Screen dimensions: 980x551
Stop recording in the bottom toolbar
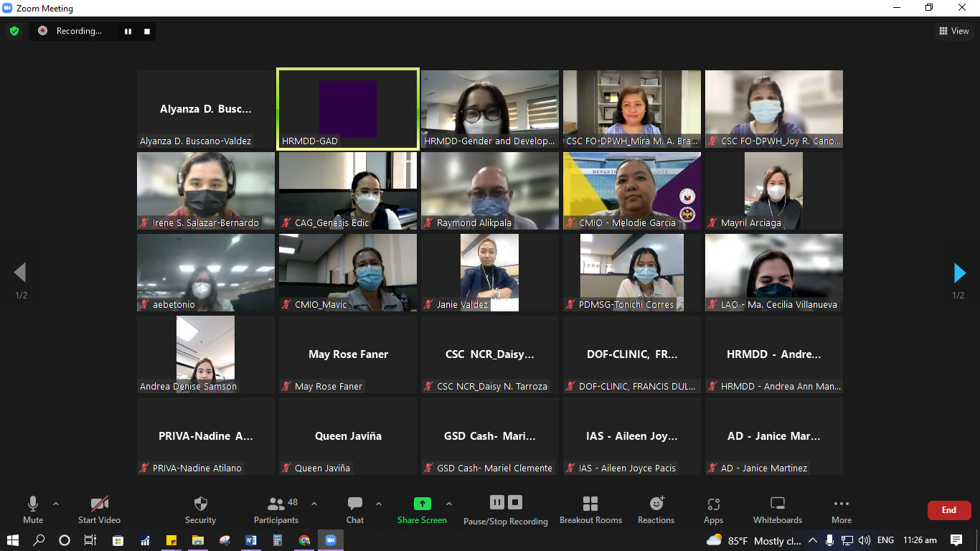[x=515, y=502]
